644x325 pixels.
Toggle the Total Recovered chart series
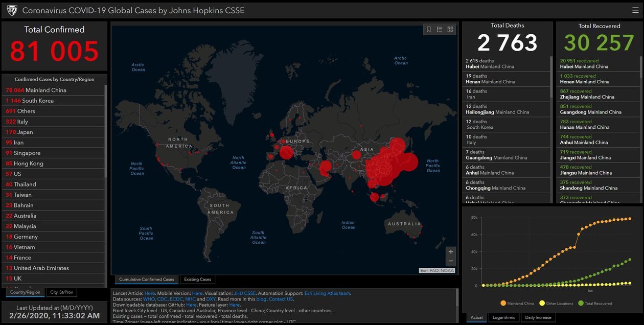tap(581, 304)
